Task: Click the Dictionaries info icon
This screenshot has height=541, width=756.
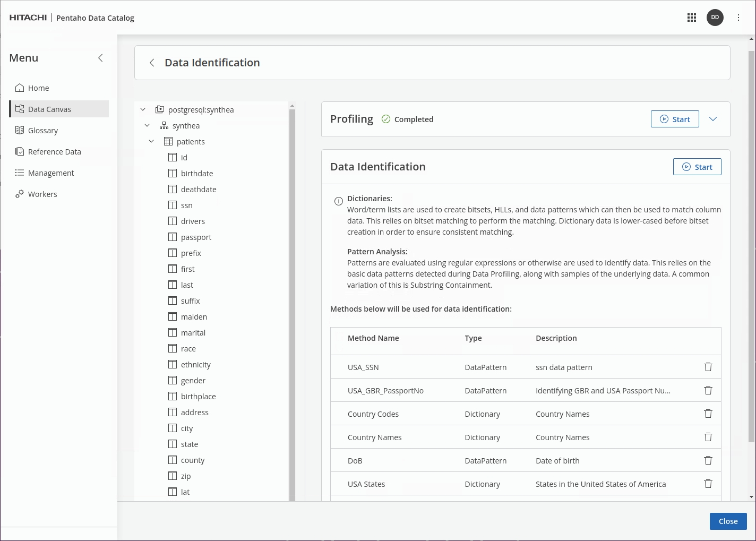Action: click(x=338, y=201)
